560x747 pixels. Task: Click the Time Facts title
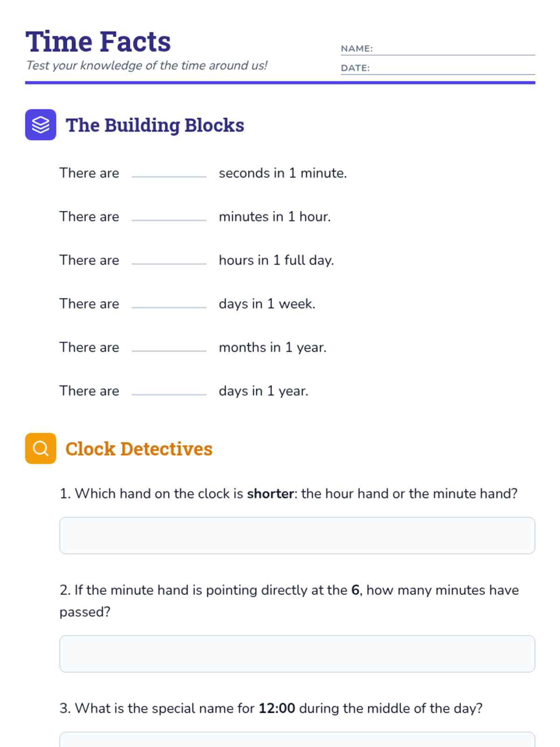(x=98, y=42)
